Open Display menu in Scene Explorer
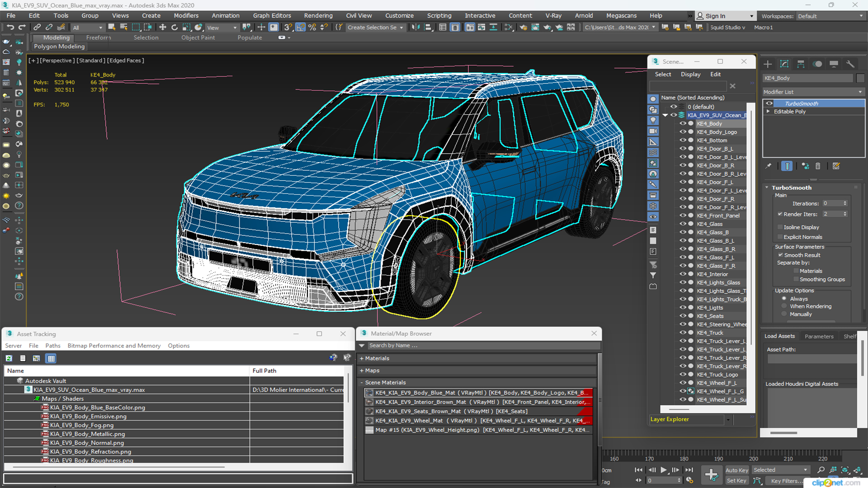 point(690,74)
